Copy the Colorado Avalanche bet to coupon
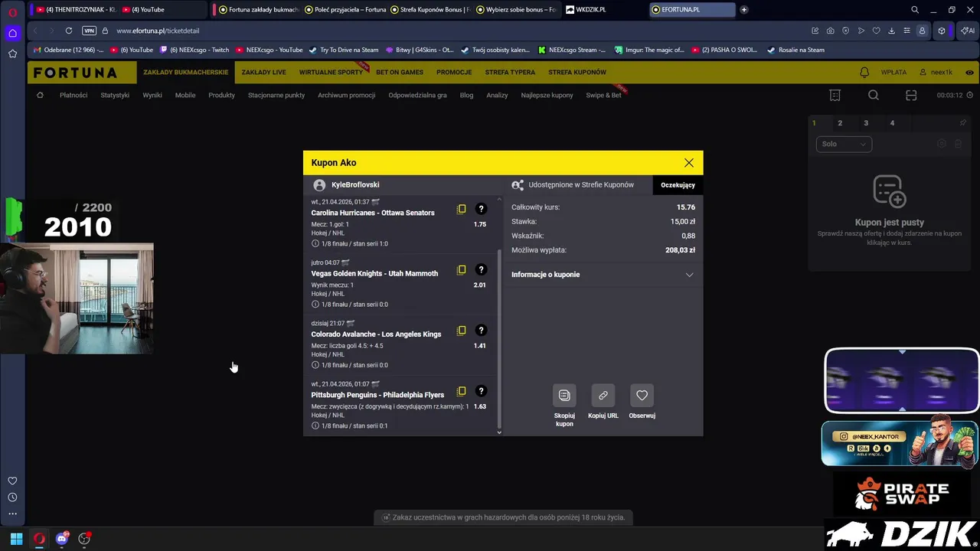Screen dimensions: 980x551 (x=462, y=331)
